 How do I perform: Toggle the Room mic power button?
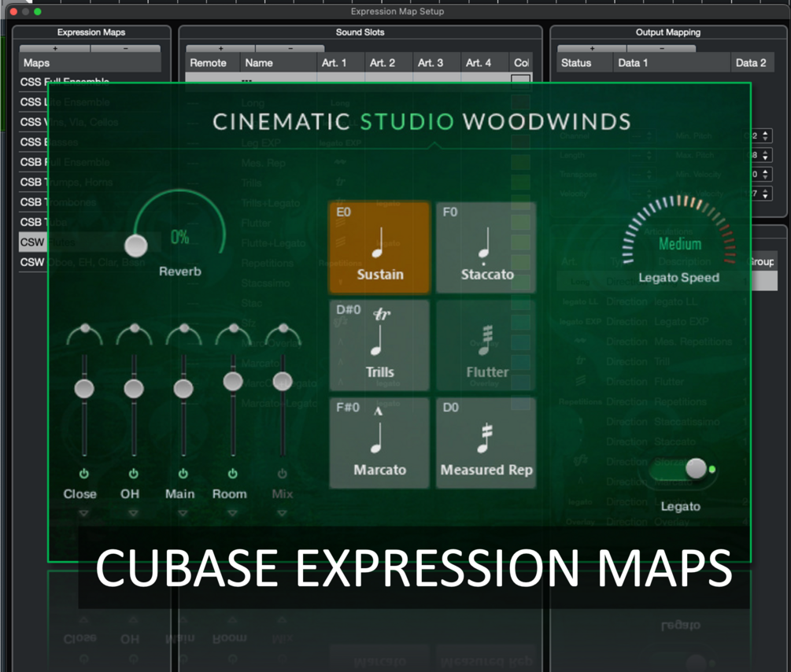click(232, 473)
